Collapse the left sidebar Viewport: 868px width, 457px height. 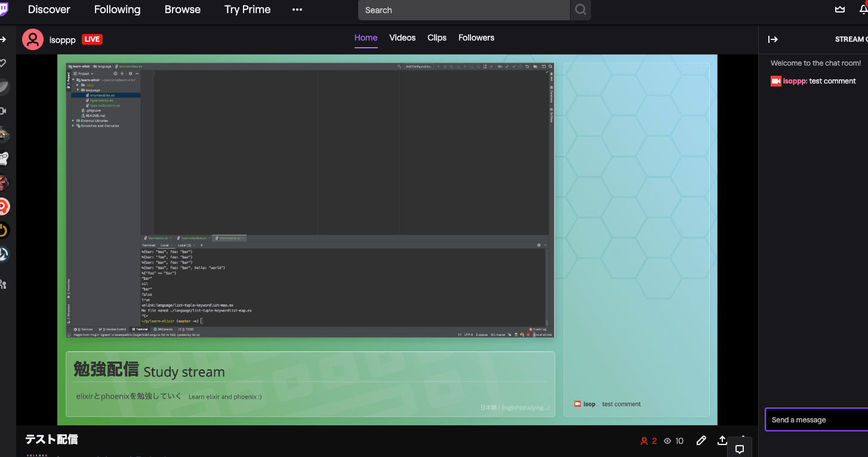click(x=4, y=39)
